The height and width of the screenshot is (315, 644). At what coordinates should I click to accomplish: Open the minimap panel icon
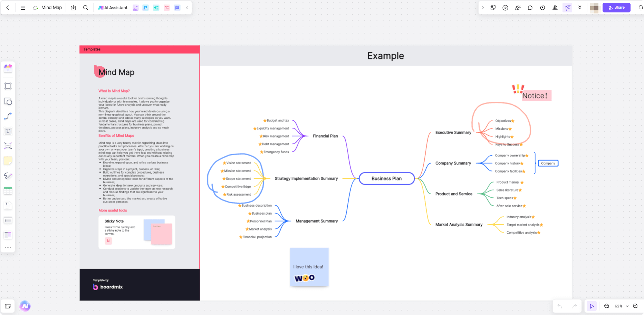(8, 306)
